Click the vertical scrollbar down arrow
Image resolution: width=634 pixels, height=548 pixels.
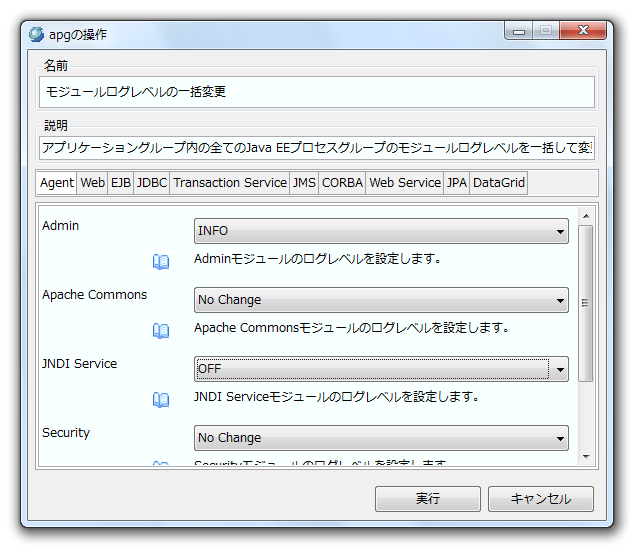pyautogui.click(x=586, y=457)
